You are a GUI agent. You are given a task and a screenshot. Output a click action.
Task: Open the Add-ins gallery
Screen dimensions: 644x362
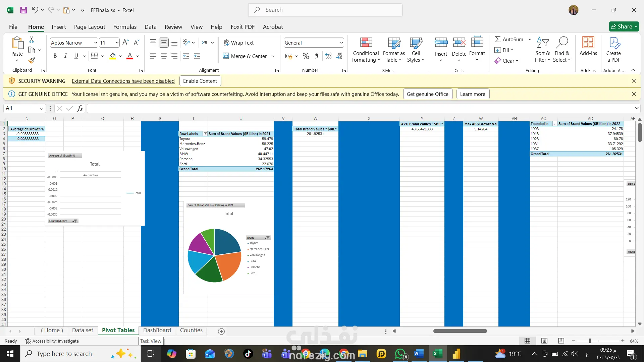tap(588, 46)
